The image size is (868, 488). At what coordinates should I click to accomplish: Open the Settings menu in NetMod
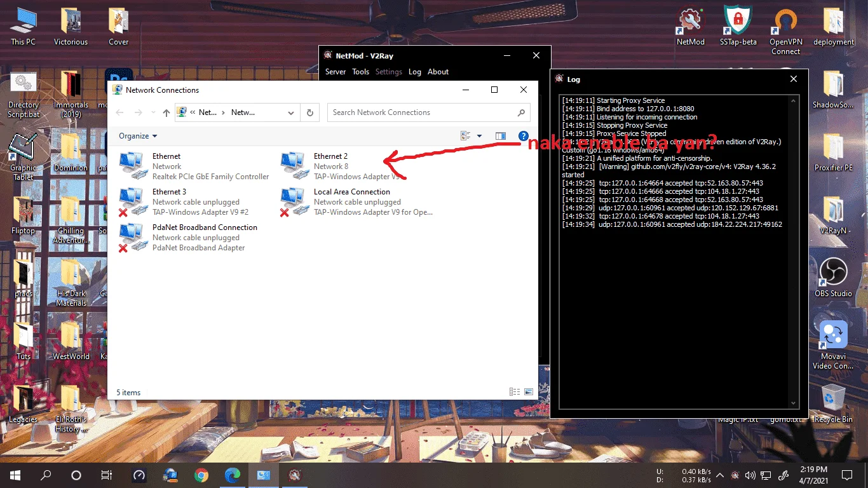(388, 72)
